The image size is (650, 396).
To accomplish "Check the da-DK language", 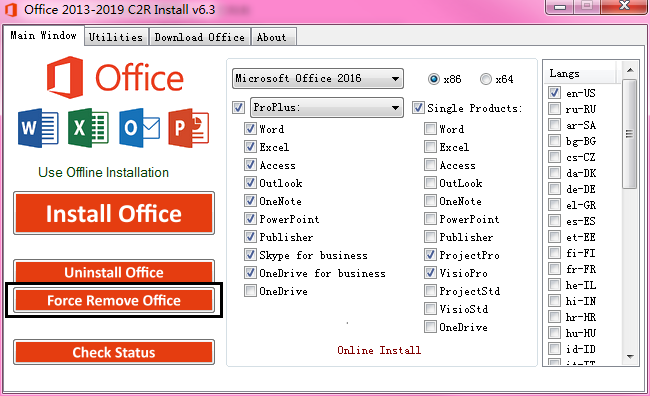I will click(554, 172).
